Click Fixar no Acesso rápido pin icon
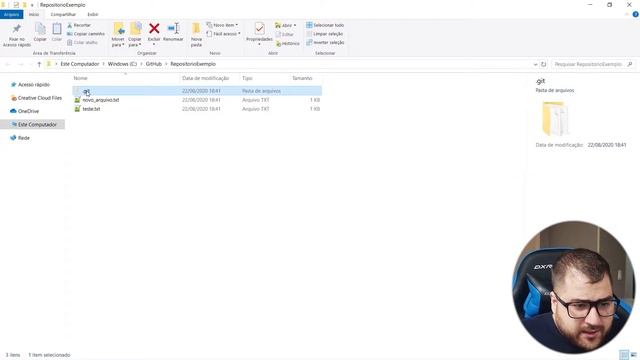This screenshot has width=640, height=360. (x=17, y=29)
